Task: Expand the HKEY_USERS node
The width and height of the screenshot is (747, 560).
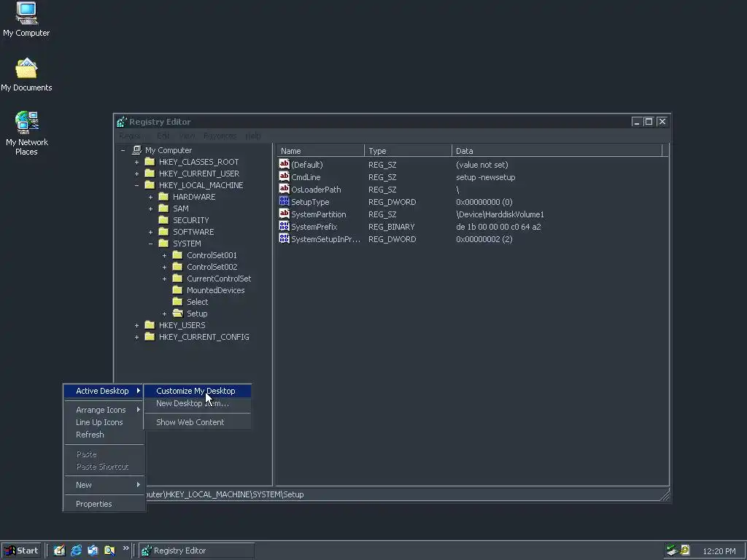Action: pyautogui.click(x=136, y=325)
